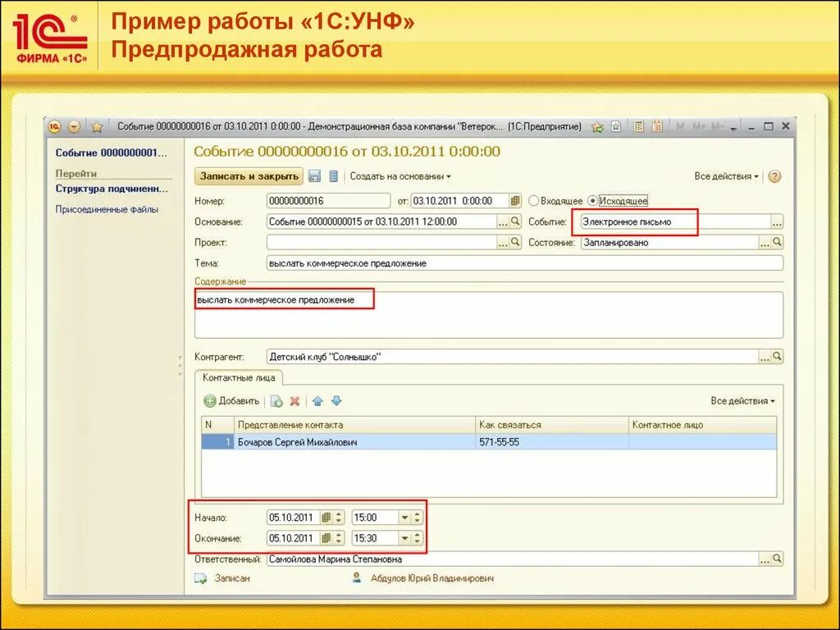Open Создать на основании dropdown
Screen dimensions: 840x630
click(x=400, y=176)
